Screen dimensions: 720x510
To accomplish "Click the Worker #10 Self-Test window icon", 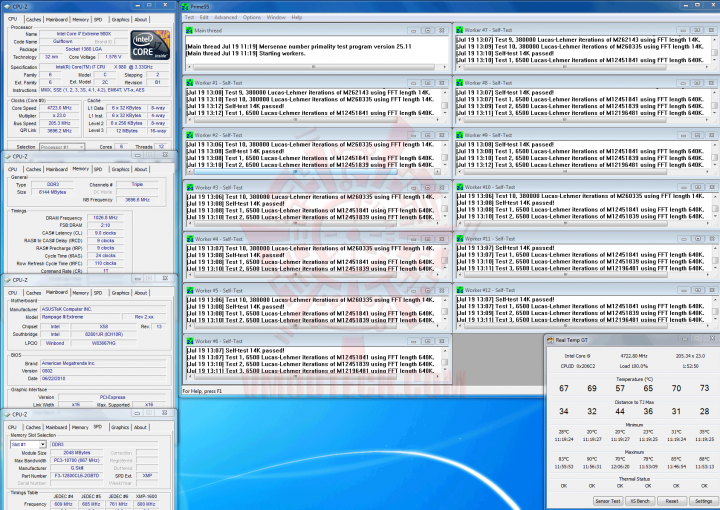I will click(x=459, y=186).
